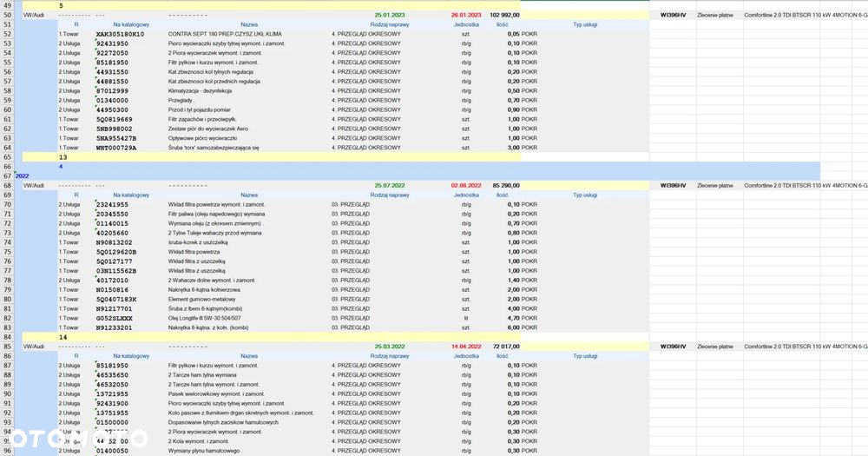Viewport: 868px width, 456px height.
Task: Select part number 13721955
Action: coord(112,394)
